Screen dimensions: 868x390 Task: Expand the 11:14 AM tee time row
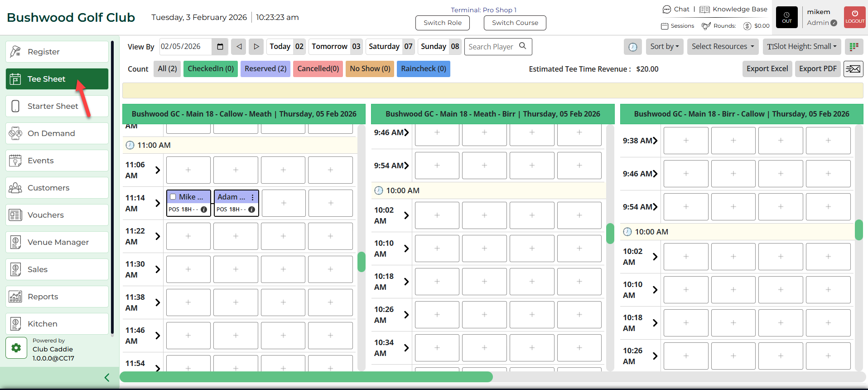[158, 203]
